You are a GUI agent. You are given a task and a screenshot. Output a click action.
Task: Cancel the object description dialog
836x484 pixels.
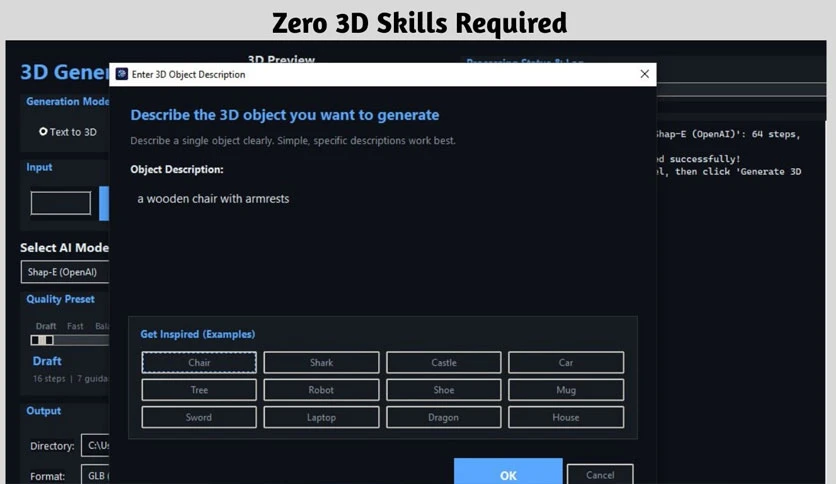click(600, 474)
